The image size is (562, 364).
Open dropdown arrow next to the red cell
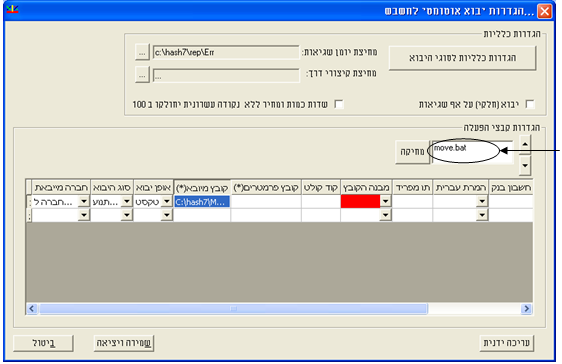point(385,201)
